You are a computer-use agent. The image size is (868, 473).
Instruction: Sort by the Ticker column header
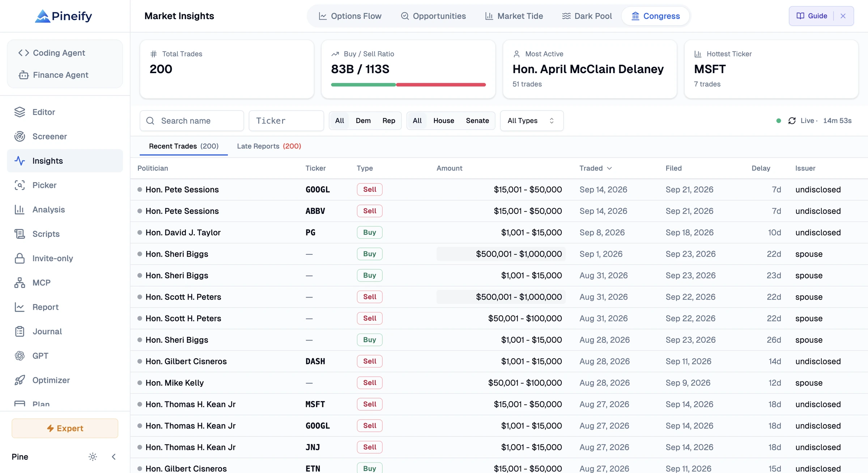tap(315, 168)
